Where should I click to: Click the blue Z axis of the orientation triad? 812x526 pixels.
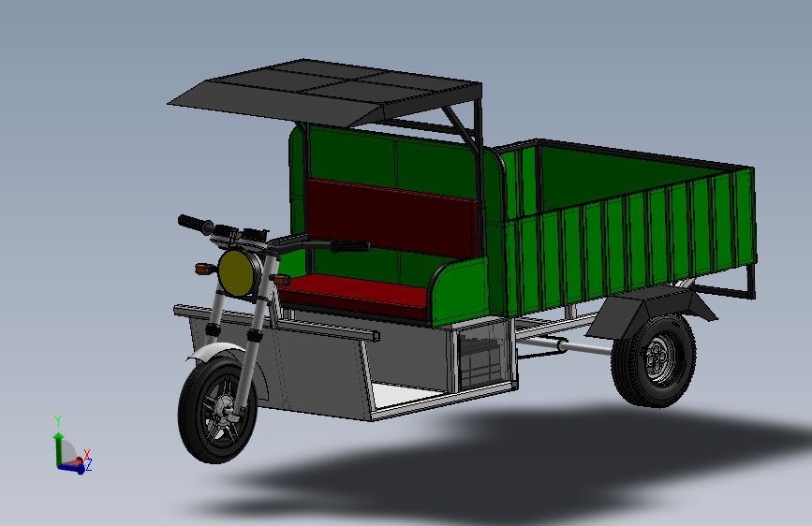pyautogui.click(x=71, y=468)
